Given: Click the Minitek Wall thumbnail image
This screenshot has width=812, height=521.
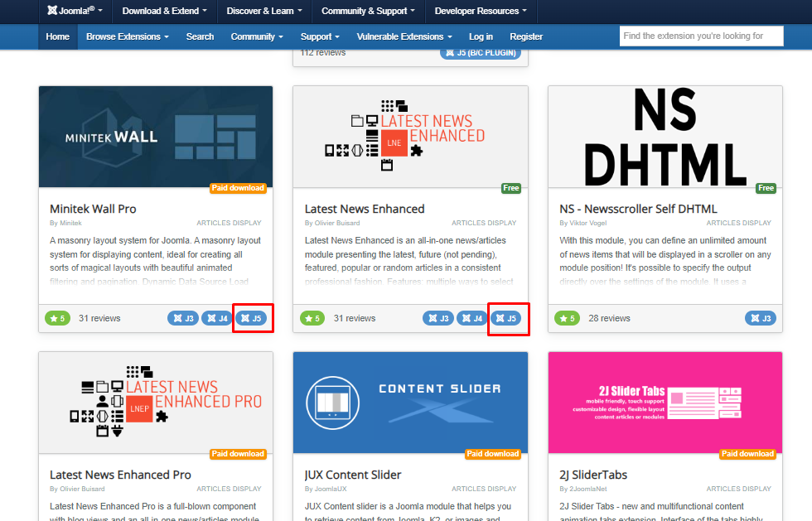Looking at the screenshot, I should tap(156, 137).
